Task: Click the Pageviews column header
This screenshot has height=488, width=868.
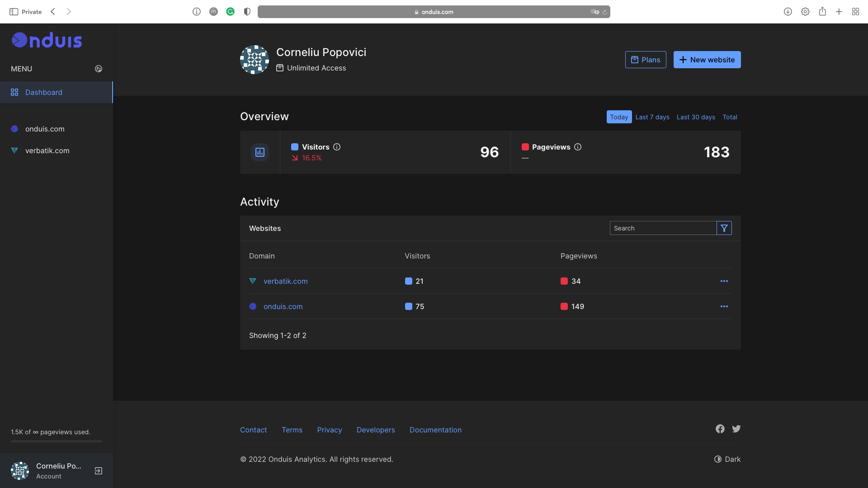Action: pos(579,256)
